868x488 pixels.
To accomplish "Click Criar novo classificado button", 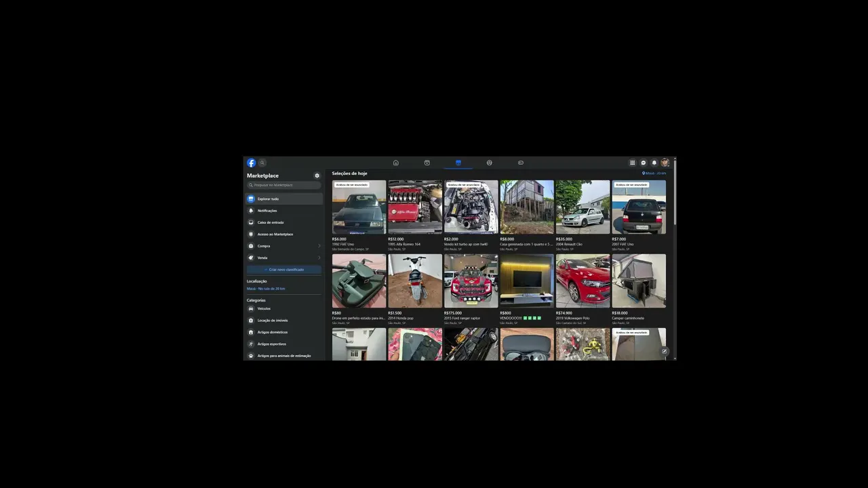I will 284,270.
